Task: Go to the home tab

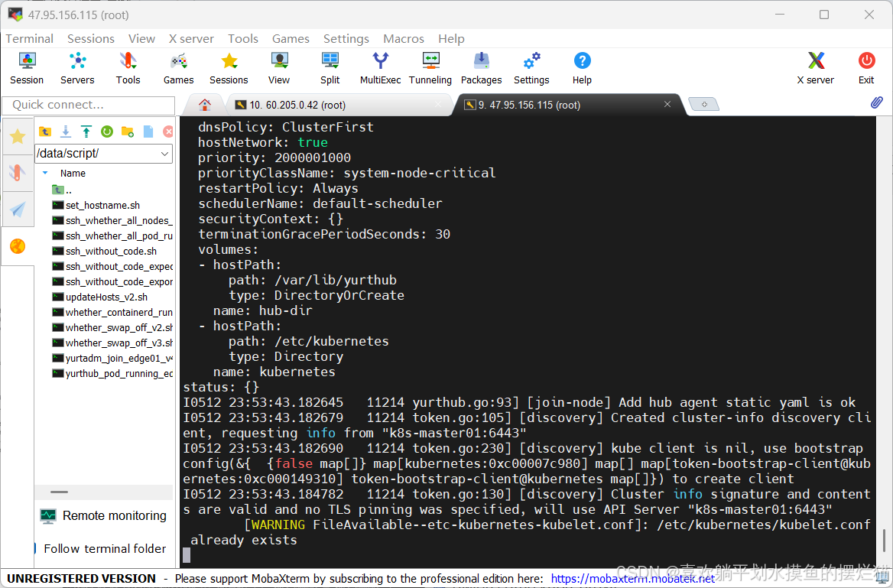Action: tap(205, 105)
